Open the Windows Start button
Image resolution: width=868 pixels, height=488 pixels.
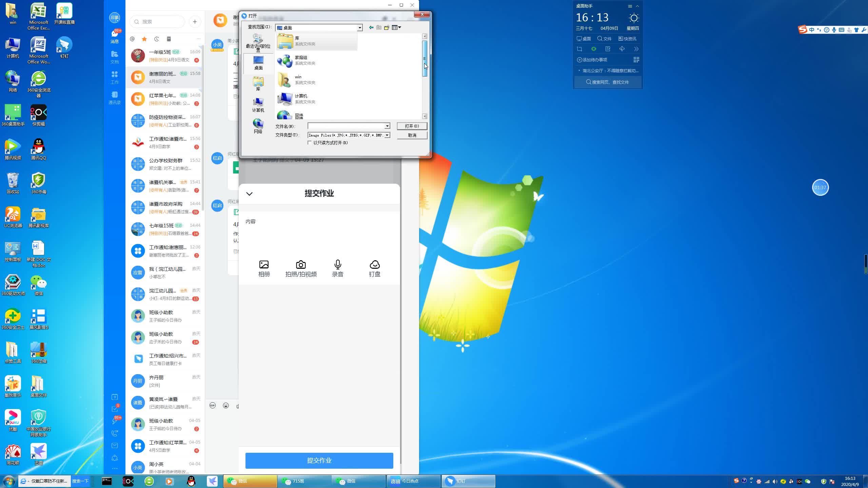[x=9, y=481]
